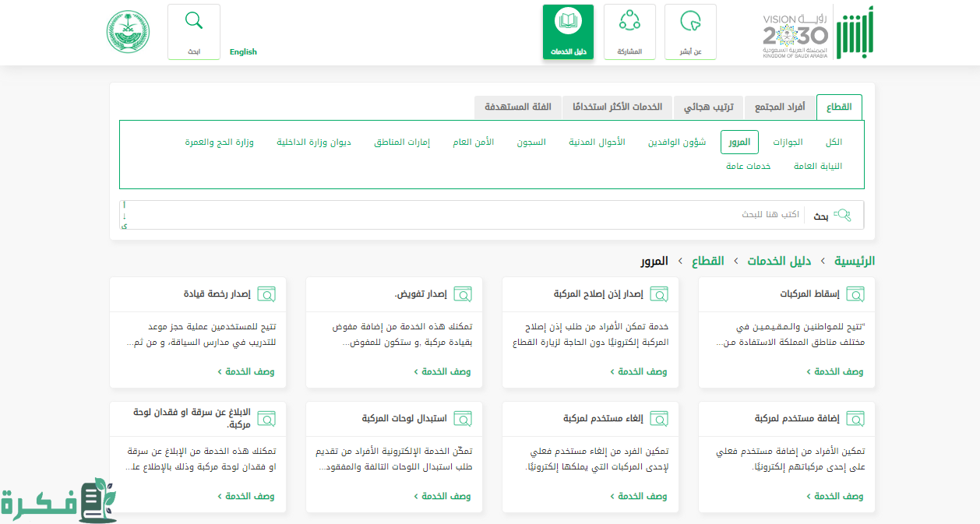Image resolution: width=980 pixels, height=524 pixels.
Task: Switch language to English
Action: point(243,52)
